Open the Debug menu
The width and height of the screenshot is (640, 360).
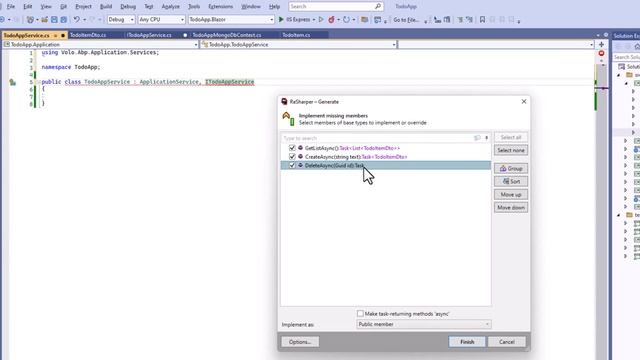point(128,7)
